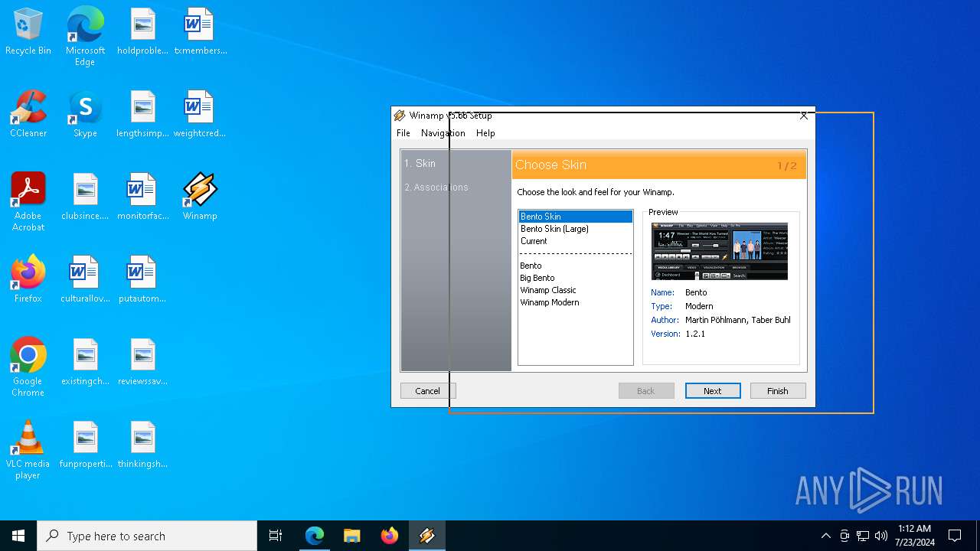The image size is (980, 551).
Task: Open the Microsoft Edge desktop shortcut
Action: pos(85,36)
